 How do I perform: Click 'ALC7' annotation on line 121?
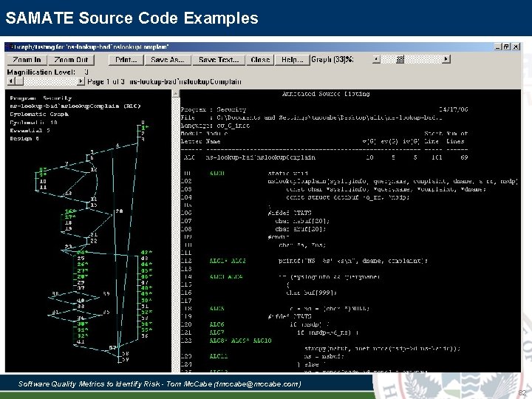[x=217, y=332]
